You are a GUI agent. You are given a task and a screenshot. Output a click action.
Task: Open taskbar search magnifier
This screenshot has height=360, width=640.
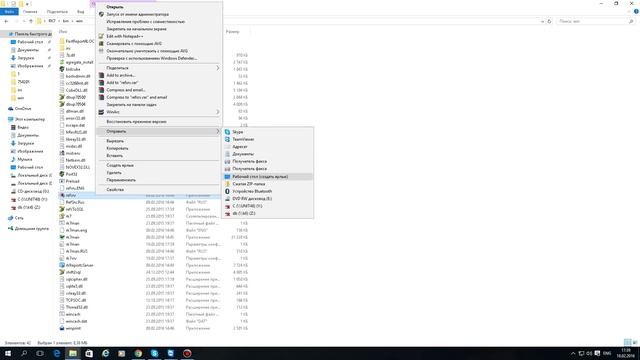pos(24,353)
